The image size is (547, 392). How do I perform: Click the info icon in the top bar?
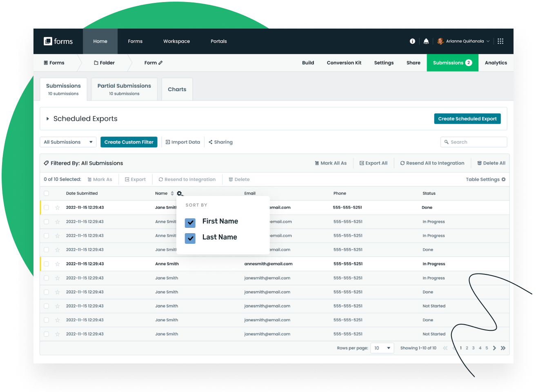412,41
